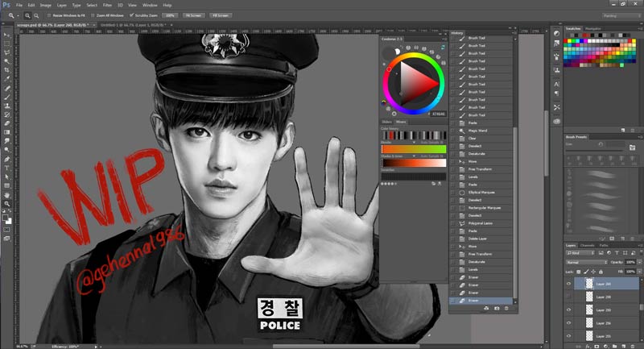Select the Crop tool
This screenshot has width=644, height=349.
click(x=6, y=70)
